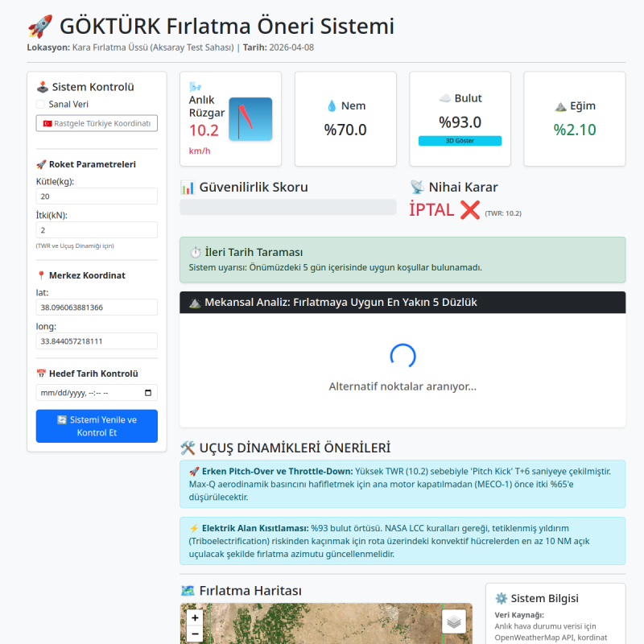644x644 pixels.
Task: Select the lat coordinate field
Action: tap(97, 308)
